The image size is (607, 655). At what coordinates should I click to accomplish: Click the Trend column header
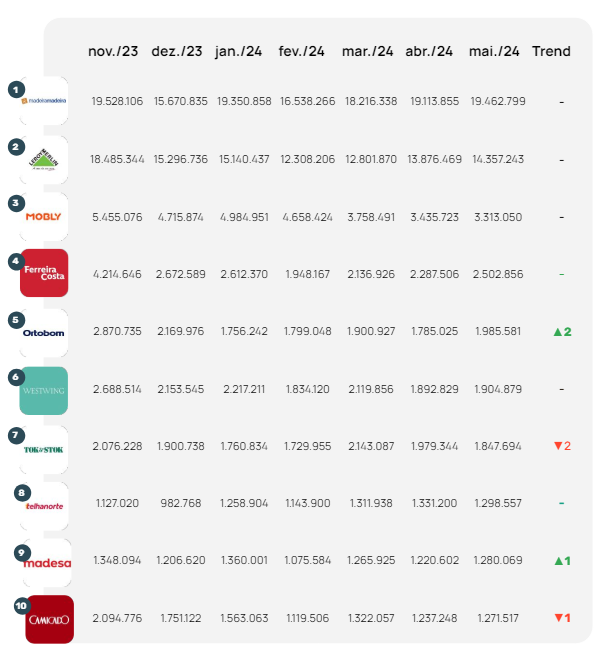tap(551, 51)
